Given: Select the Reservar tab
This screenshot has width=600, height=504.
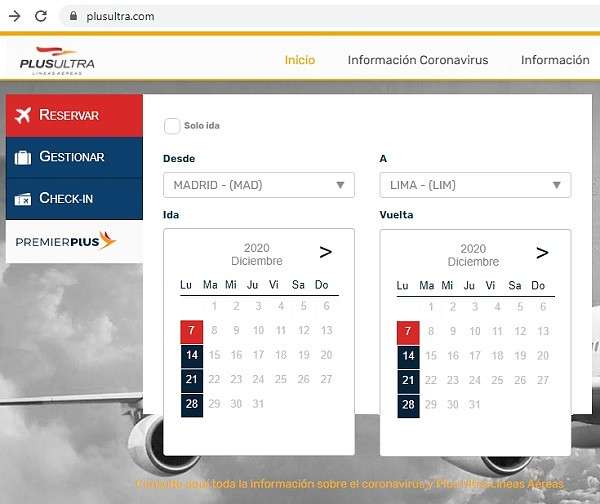Looking at the screenshot, I should (74, 116).
